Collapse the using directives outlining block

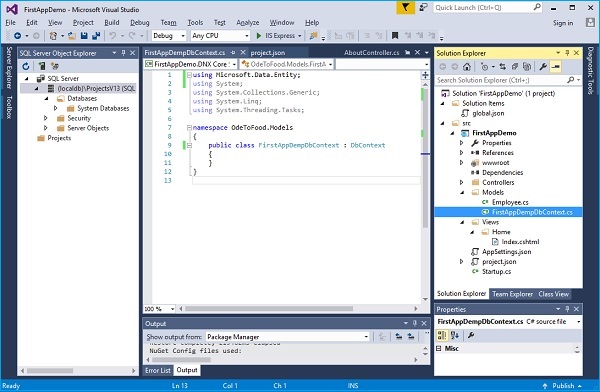189,75
